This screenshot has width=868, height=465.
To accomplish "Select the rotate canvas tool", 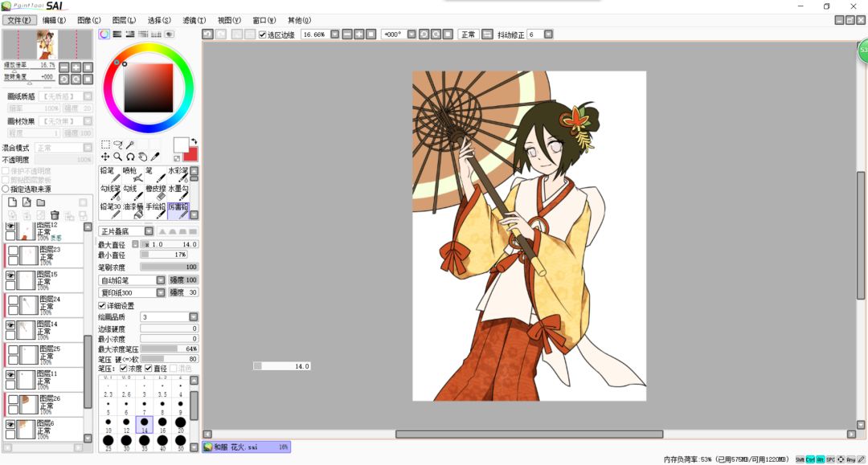I will (x=130, y=157).
